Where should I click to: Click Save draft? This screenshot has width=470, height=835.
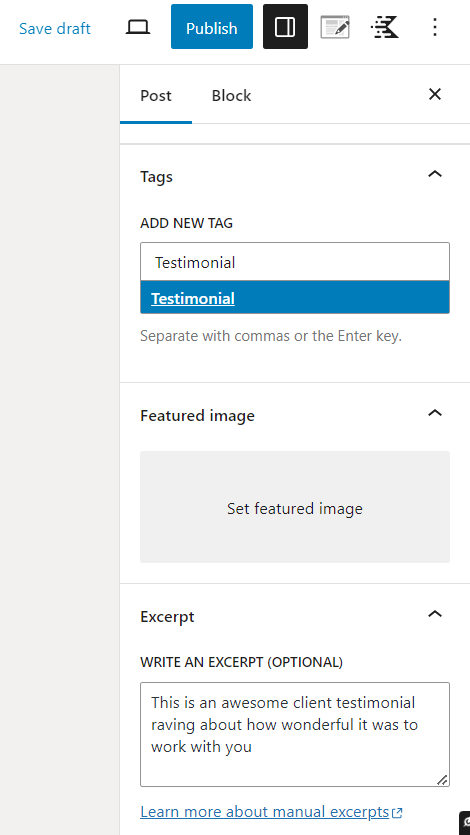(x=55, y=28)
